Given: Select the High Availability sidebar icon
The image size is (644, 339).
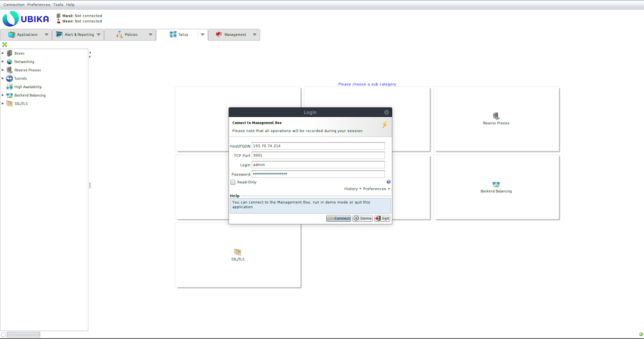Looking at the screenshot, I should (10, 87).
